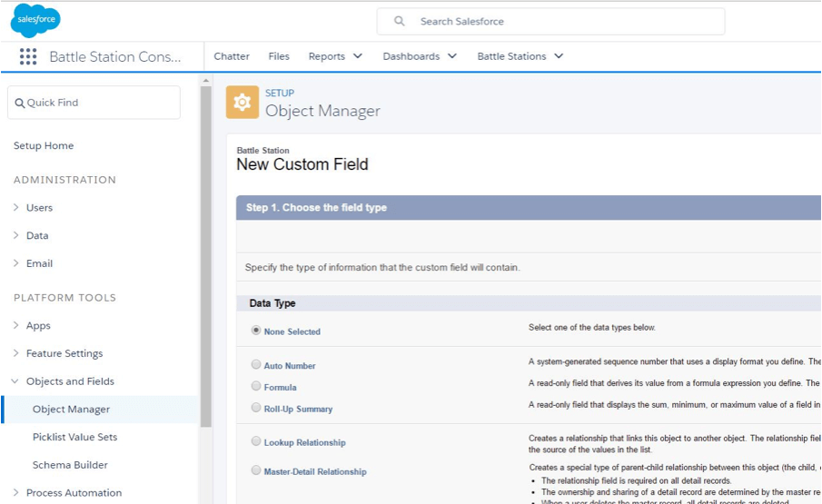This screenshot has width=822, height=504.
Task: Click the Data label in sidebar
Action: coord(37,235)
